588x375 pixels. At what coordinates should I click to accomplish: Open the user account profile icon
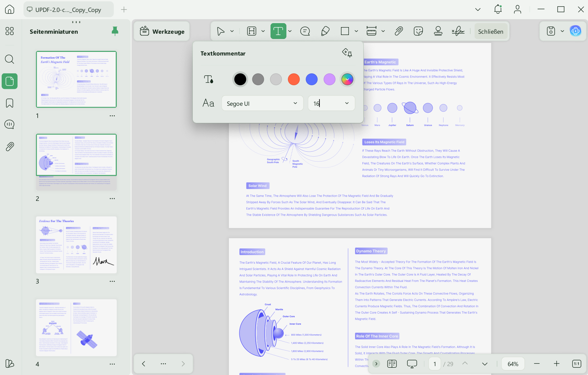click(x=518, y=9)
